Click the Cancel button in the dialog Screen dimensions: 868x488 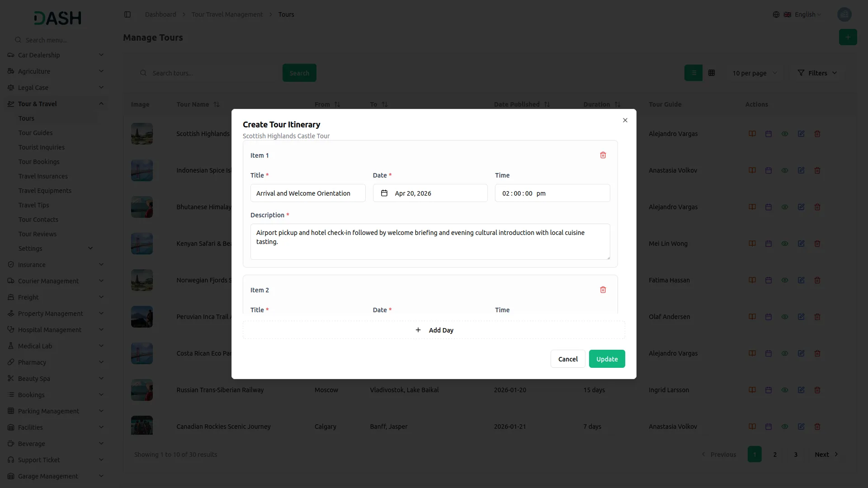tap(568, 359)
